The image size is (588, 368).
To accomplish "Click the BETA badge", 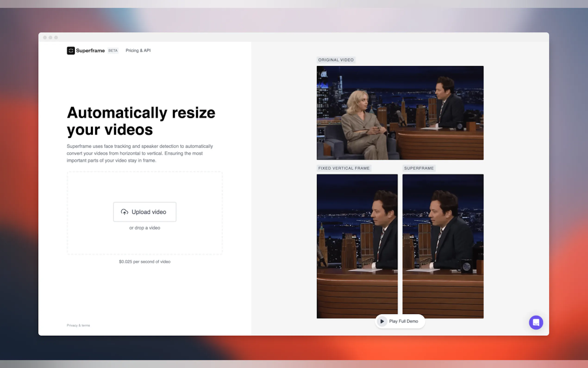I will click(x=113, y=51).
